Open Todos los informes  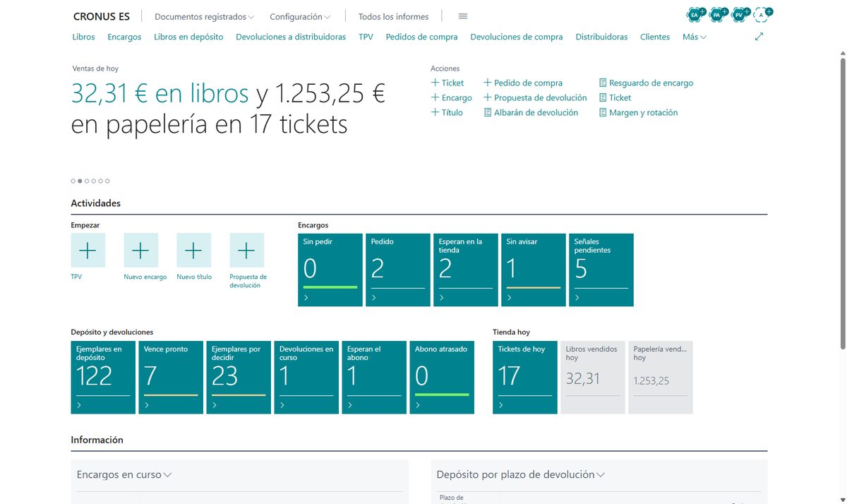(393, 16)
